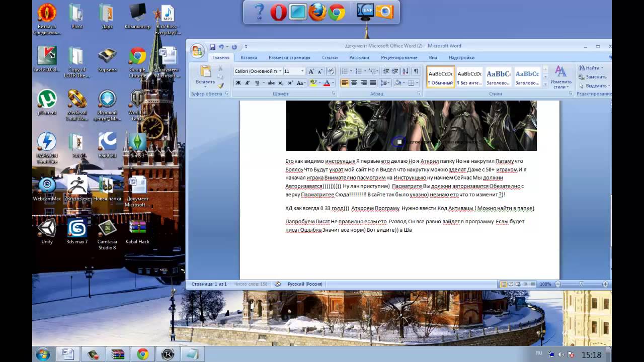Apply yellow text highlight color
The width and height of the screenshot is (644, 362).
pyautogui.click(x=312, y=83)
